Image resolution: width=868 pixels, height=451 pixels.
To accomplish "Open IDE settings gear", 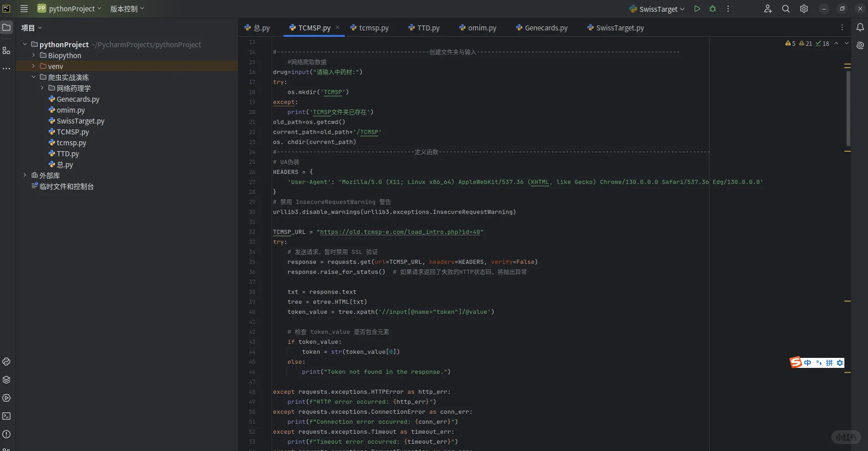I will pyautogui.click(x=804, y=9).
